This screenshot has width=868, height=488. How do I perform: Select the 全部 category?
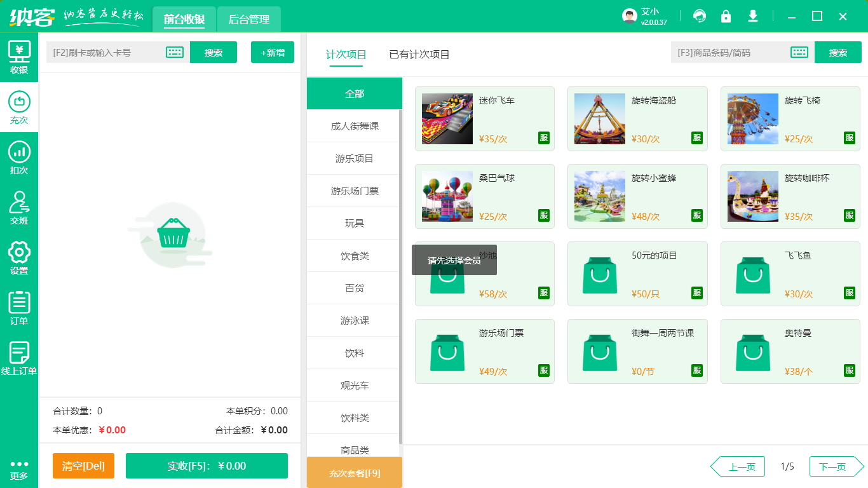point(355,93)
